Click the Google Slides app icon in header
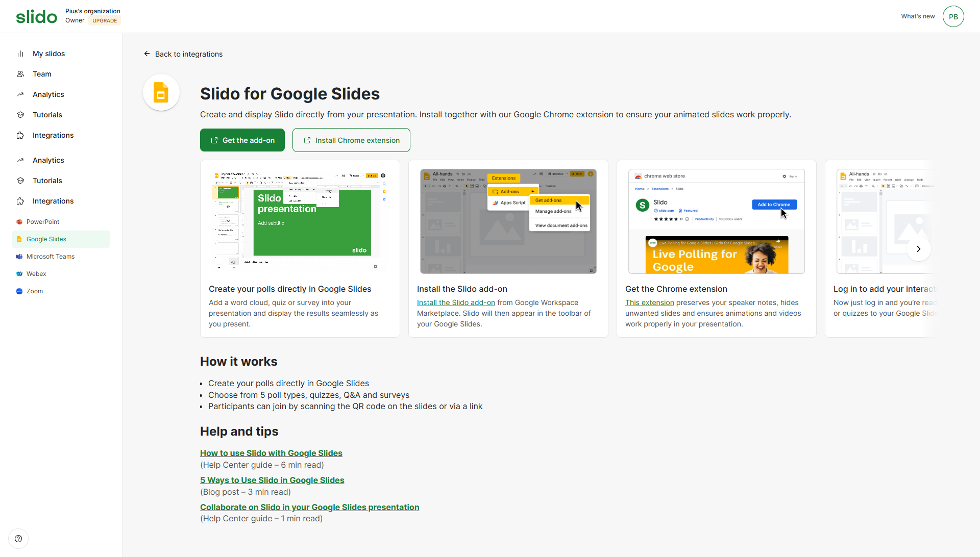Screen dimensions: 980x557 click(x=161, y=93)
